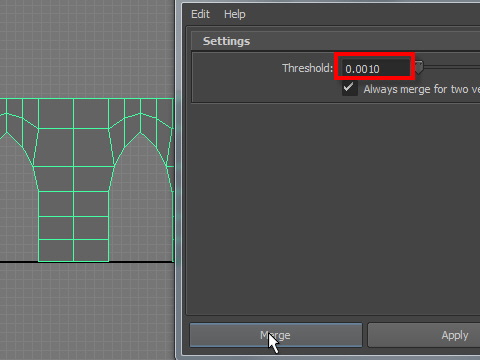Click the Merge button
The image size is (480, 360).
(276, 335)
